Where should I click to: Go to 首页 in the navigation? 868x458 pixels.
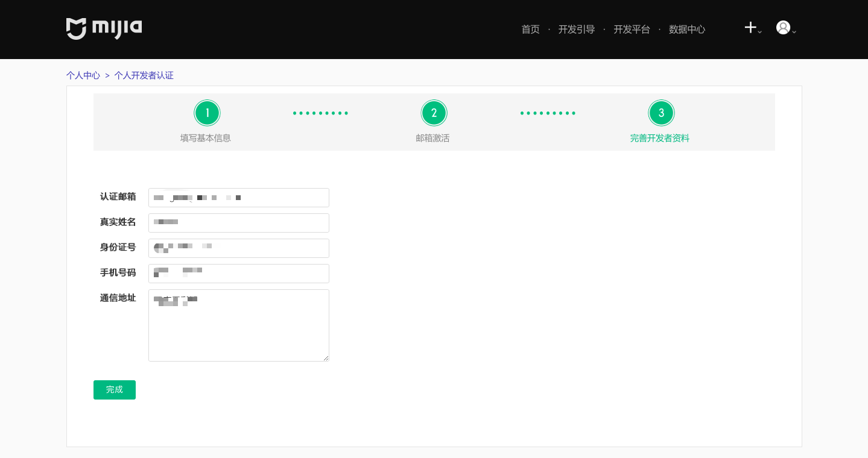(530, 30)
